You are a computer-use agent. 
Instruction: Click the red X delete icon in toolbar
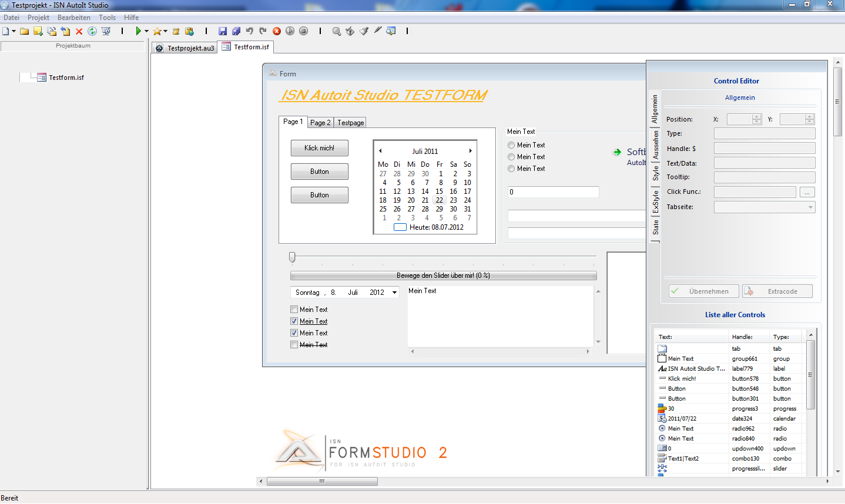tap(79, 31)
